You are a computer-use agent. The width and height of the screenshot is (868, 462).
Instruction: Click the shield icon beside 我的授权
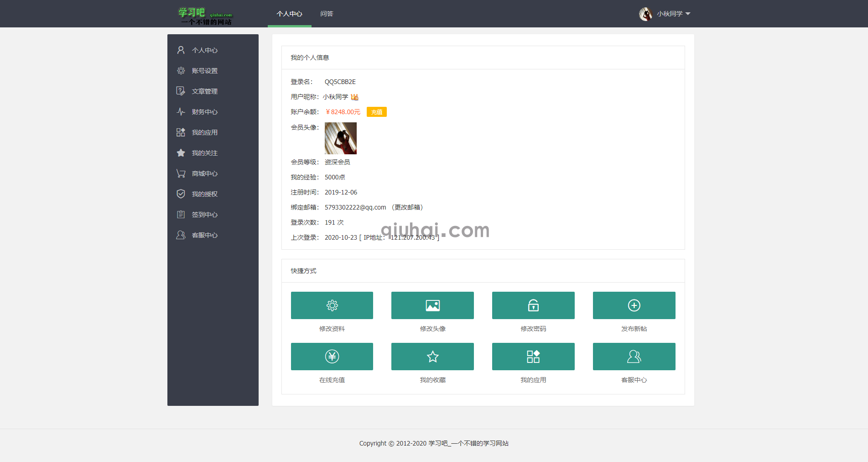pos(181,194)
